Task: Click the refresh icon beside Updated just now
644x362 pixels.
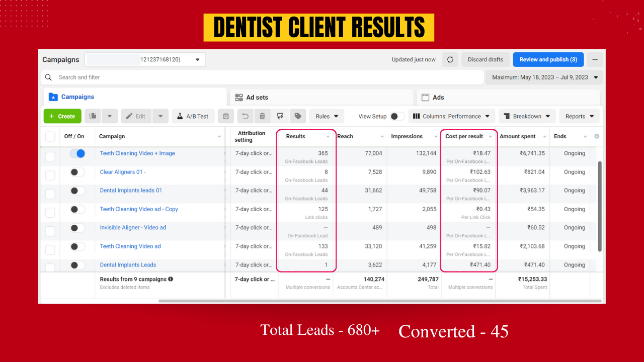Action: 450,59
